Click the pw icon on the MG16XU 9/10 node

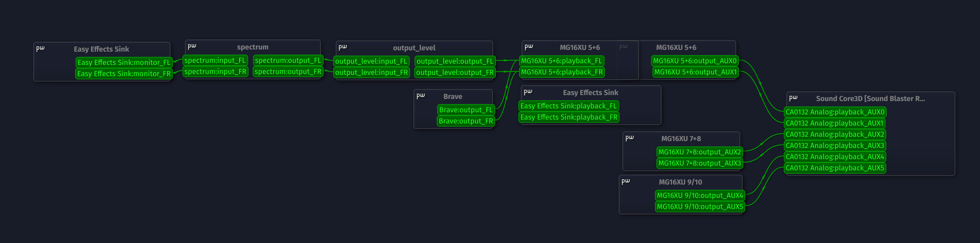tap(626, 181)
